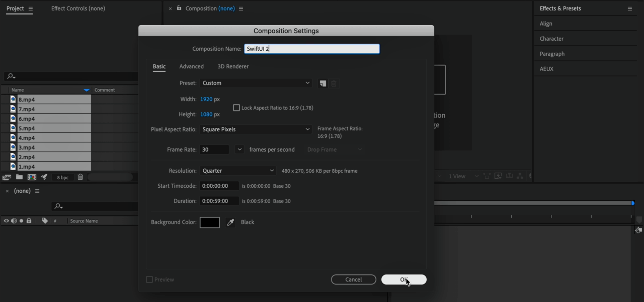Close the (none) timeline tab

point(7,191)
